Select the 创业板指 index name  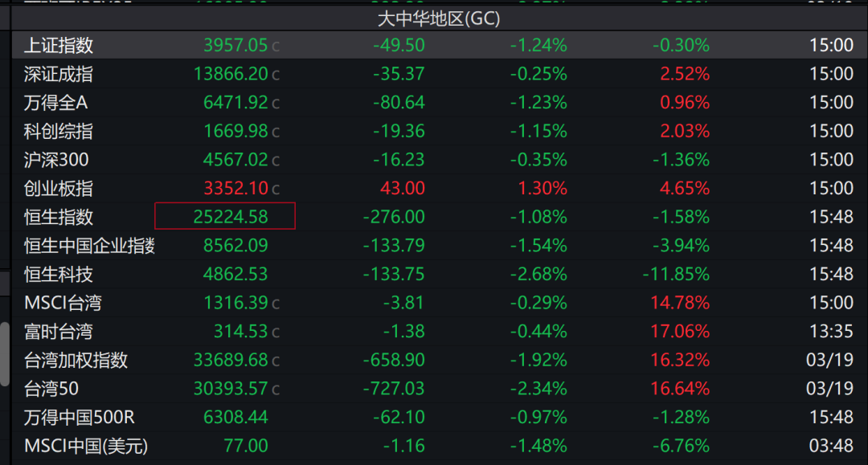(59, 189)
